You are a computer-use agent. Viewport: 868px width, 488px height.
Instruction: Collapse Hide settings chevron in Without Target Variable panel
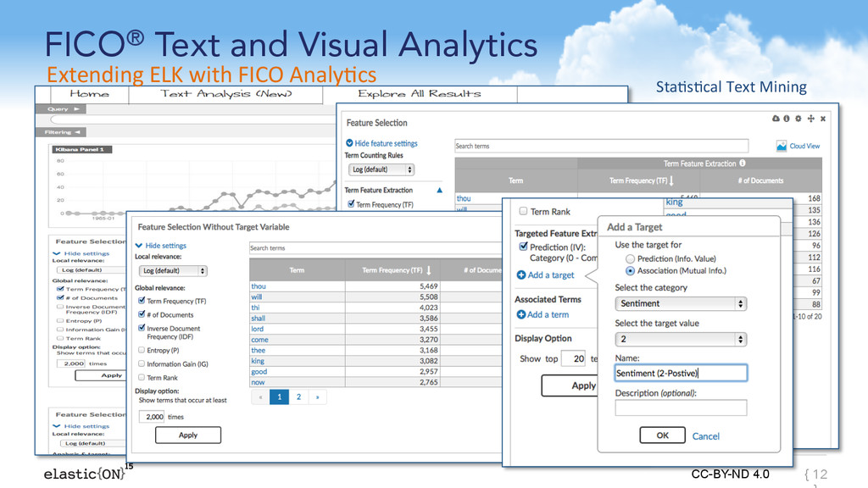pos(139,245)
